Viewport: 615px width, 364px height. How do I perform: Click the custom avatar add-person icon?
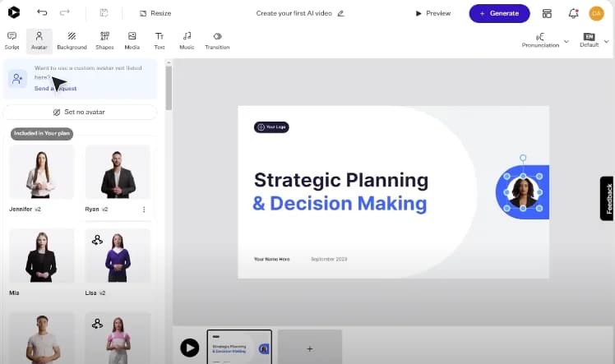point(17,79)
